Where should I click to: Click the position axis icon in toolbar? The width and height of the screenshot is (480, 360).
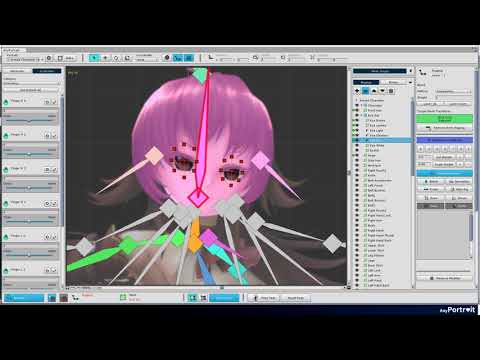(x=211, y=57)
